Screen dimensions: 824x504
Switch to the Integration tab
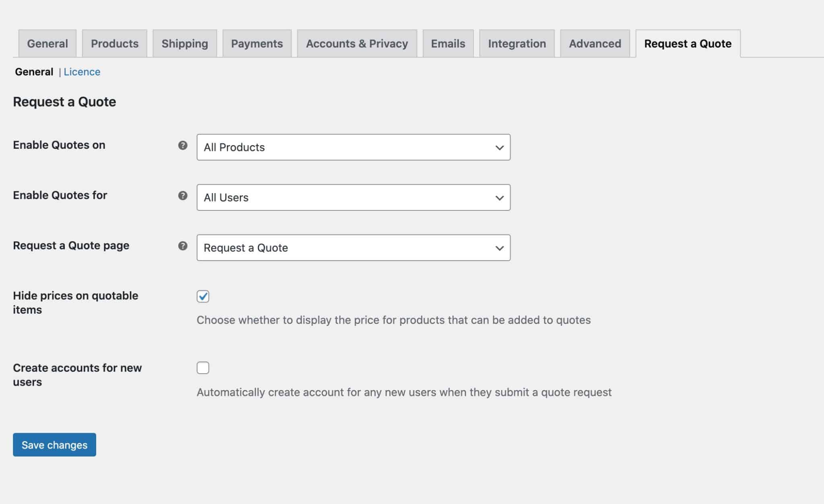(x=517, y=43)
